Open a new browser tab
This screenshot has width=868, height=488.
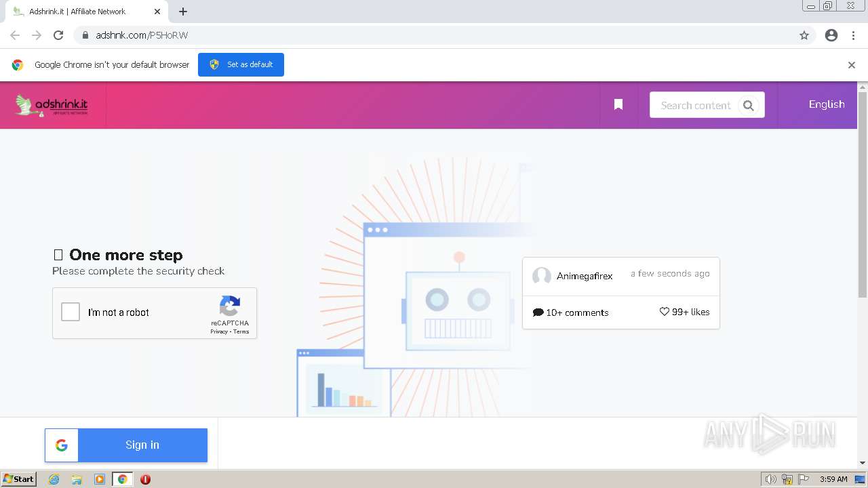pos(183,12)
